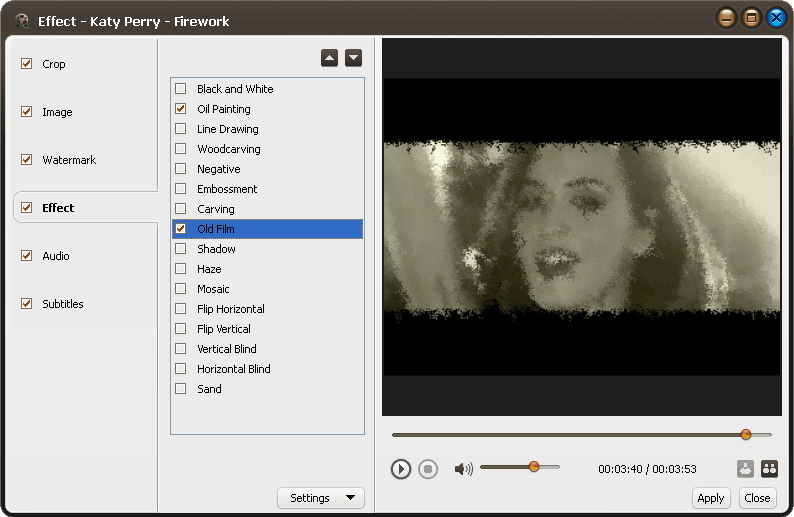Toggle the Watermark checkbox off
The width and height of the screenshot is (794, 517).
point(26,160)
